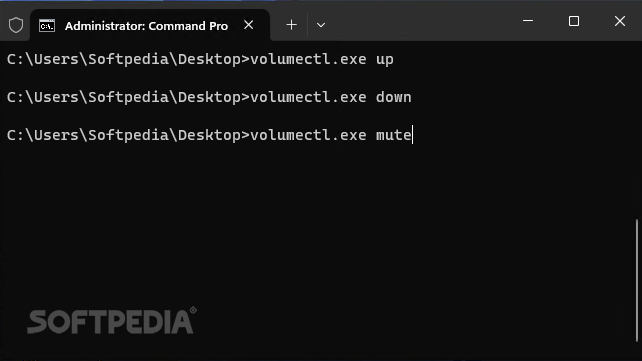The image size is (642, 361).
Task: Maximize the terminal window
Action: [x=574, y=20]
